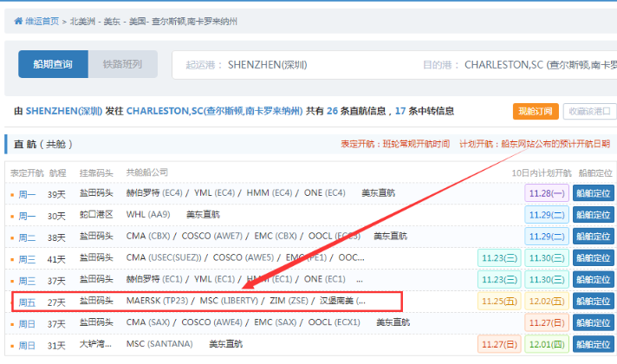617x364 pixels.
Task: Click the 收藏该港口 button
Action: [x=590, y=111]
